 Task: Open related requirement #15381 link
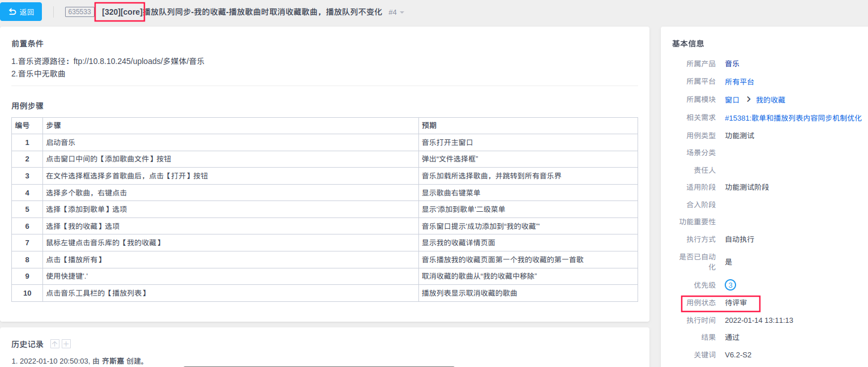click(793, 118)
